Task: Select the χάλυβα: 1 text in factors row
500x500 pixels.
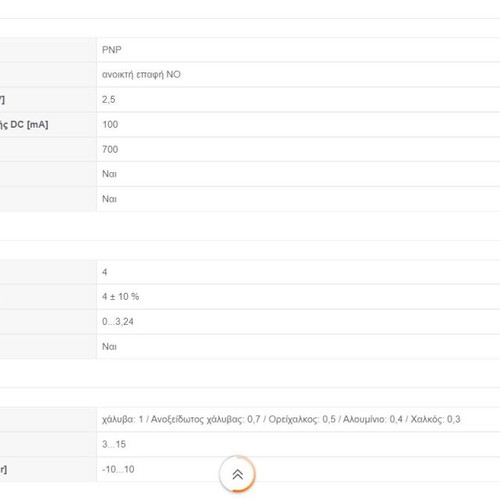Action: coord(122,419)
